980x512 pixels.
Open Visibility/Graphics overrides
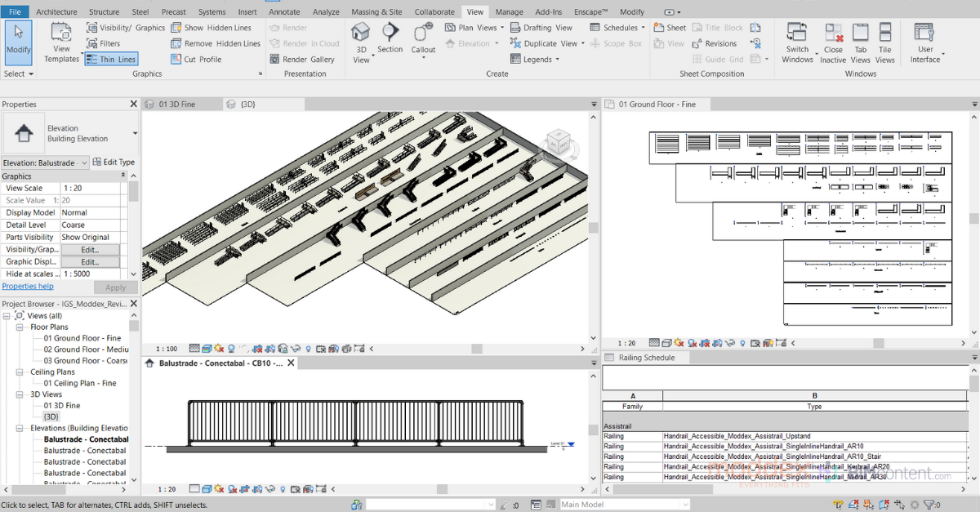pos(126,28)
